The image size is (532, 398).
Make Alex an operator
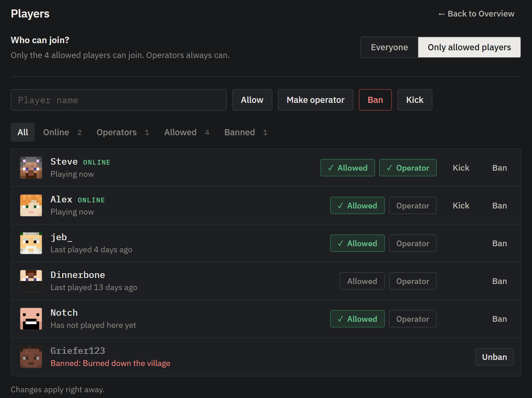click(x=413, y=205)
